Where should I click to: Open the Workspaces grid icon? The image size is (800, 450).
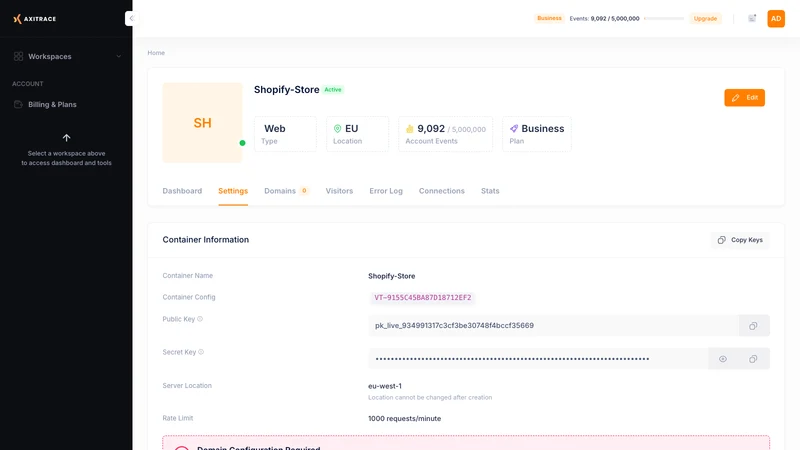tap(18, 56)
